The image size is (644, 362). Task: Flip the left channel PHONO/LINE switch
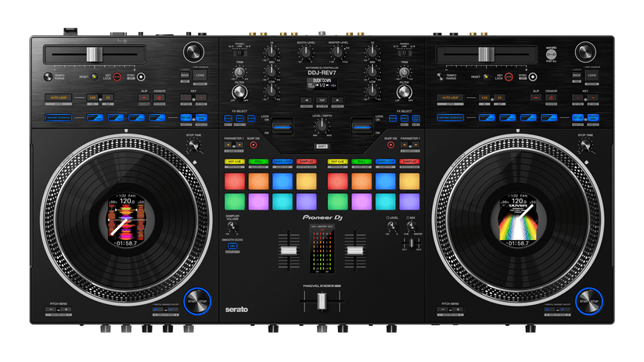click(x=239, y=53)
